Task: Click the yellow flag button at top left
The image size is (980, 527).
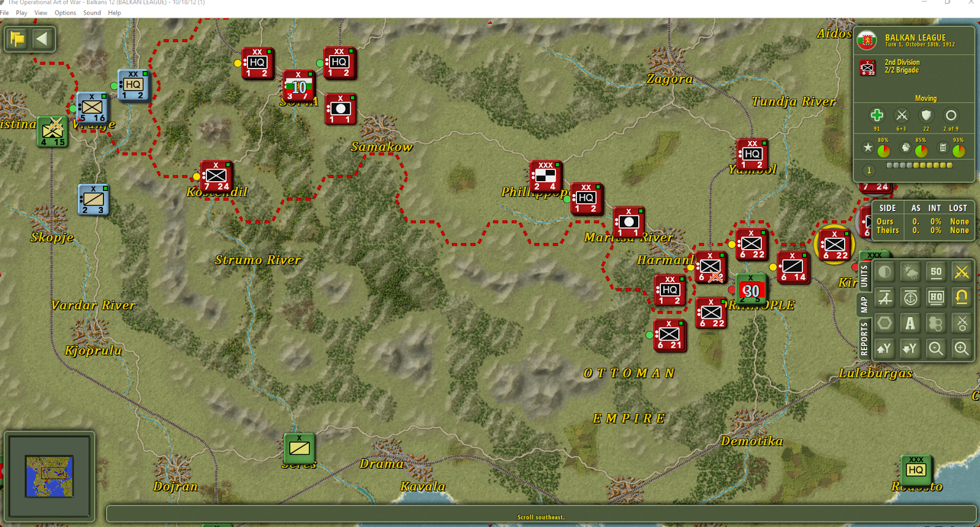Action: 18,39
